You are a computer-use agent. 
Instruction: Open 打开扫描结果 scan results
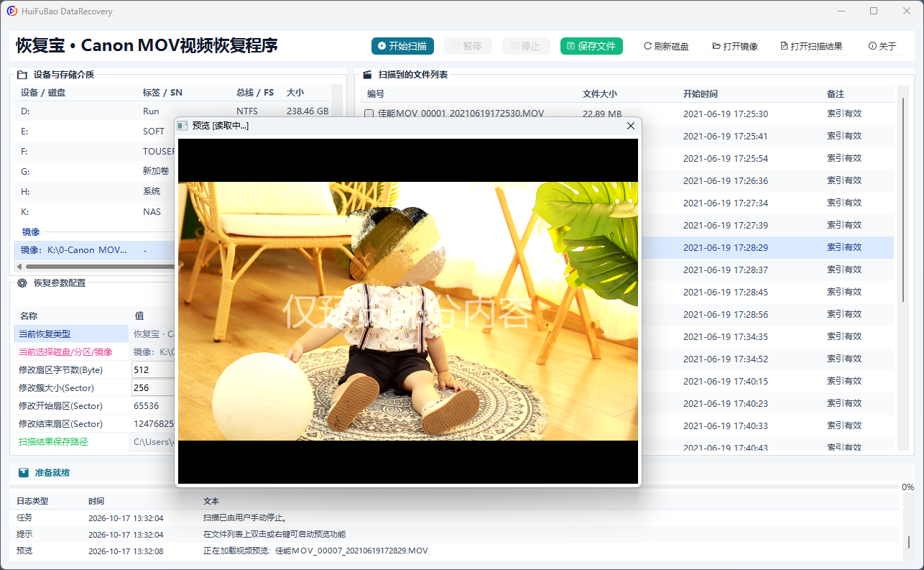point(811,46)
